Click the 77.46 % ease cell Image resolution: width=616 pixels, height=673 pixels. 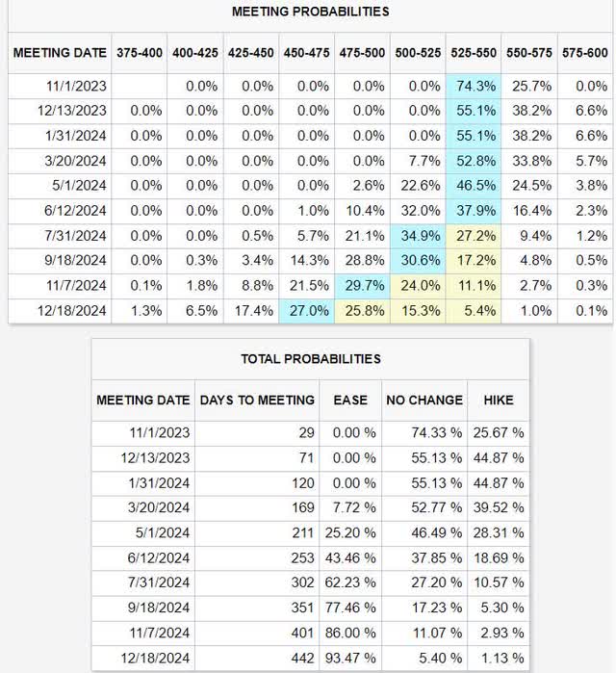coord(352,608)
